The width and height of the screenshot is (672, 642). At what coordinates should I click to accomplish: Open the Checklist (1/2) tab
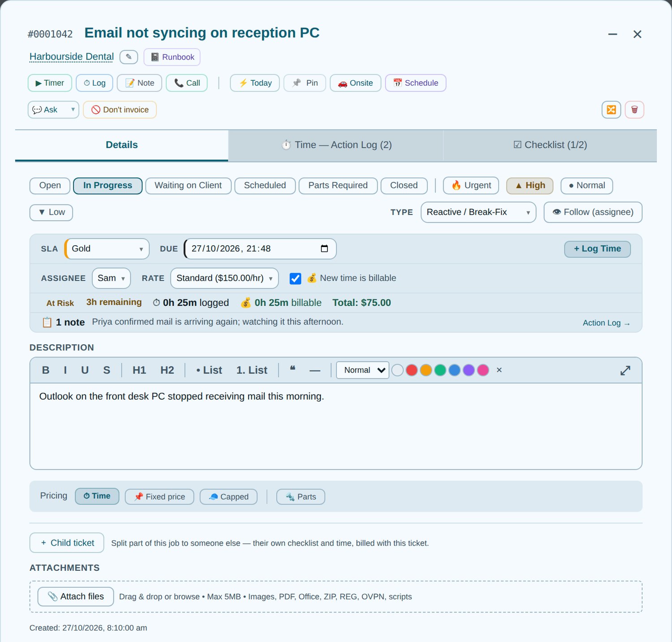click(550, 145)
